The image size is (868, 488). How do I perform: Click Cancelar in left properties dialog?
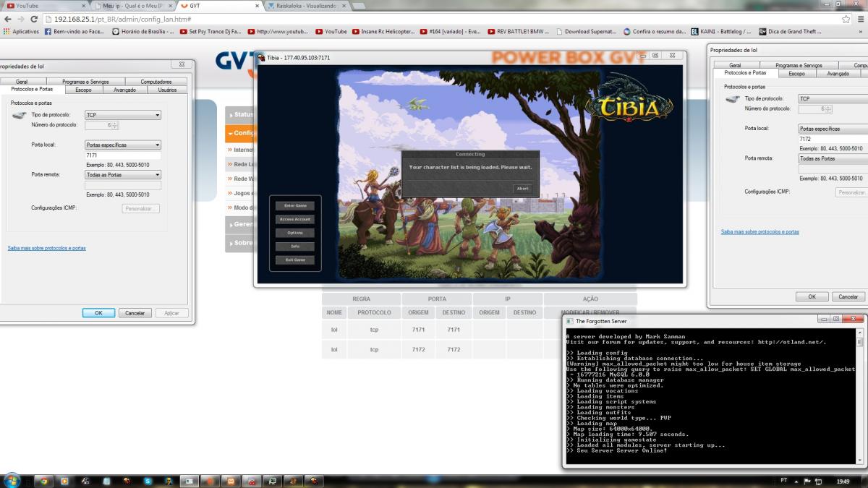pos(135,313)
